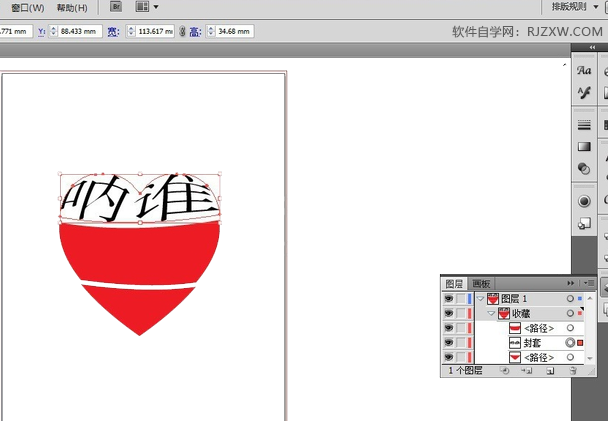Click the height value stepper arrows
This screenshot has width=608, height=421.
click(211, 31)
